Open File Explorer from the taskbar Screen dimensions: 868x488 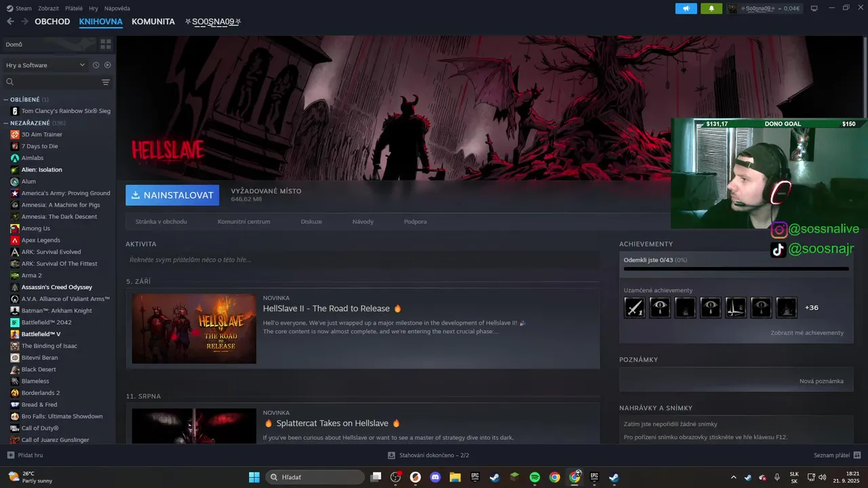click(455, 477)
